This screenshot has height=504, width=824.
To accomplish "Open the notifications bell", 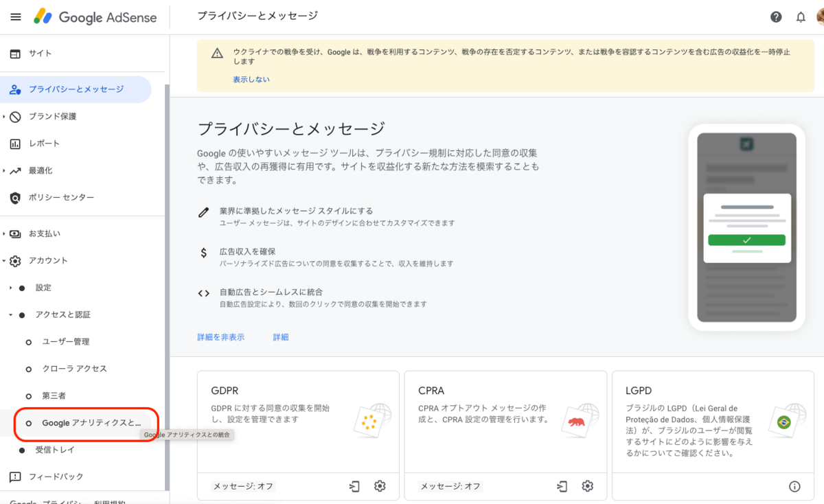I will click(x=801, y=17).
